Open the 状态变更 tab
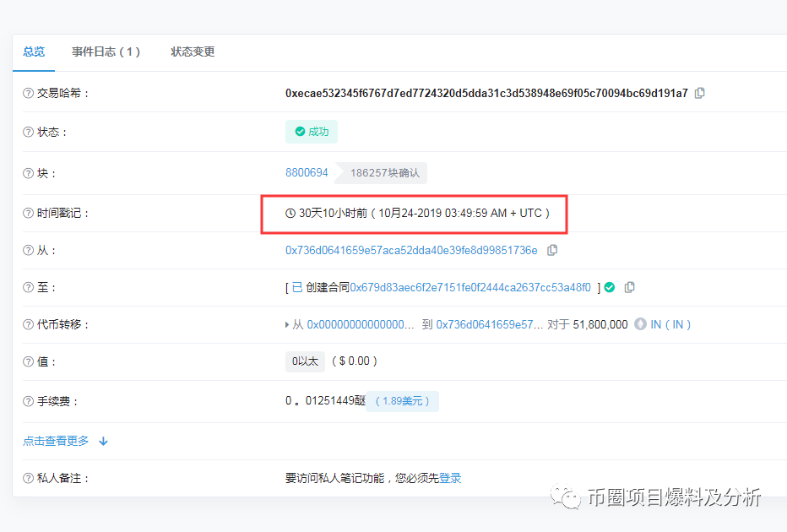 pos(193,52)
